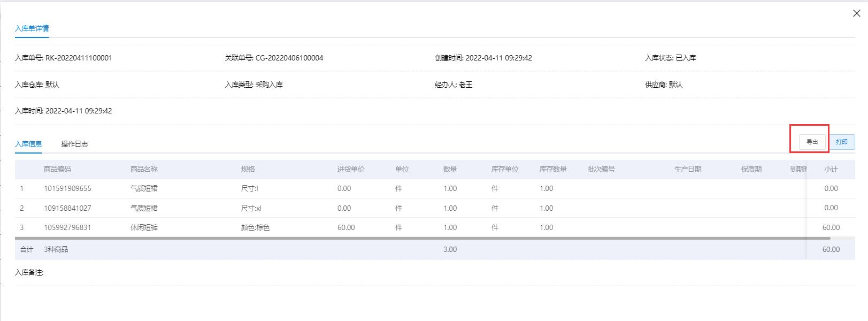This screenshot has height=321, width=868.
Task: Click the 生产日期 column header
Action: pos(688,169)
